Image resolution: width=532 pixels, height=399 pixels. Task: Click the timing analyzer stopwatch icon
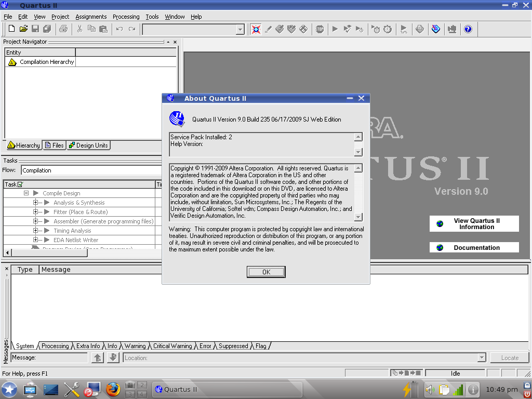click(x=388, y=29)
